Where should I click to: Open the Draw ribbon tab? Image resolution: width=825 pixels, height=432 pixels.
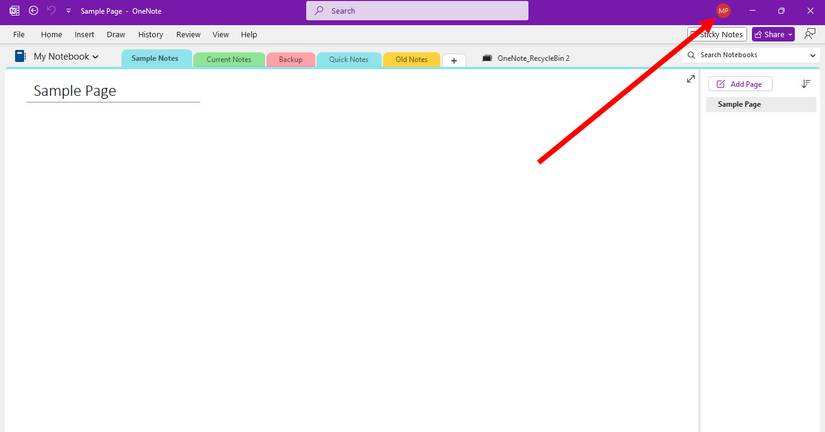[x=116, y=35]
